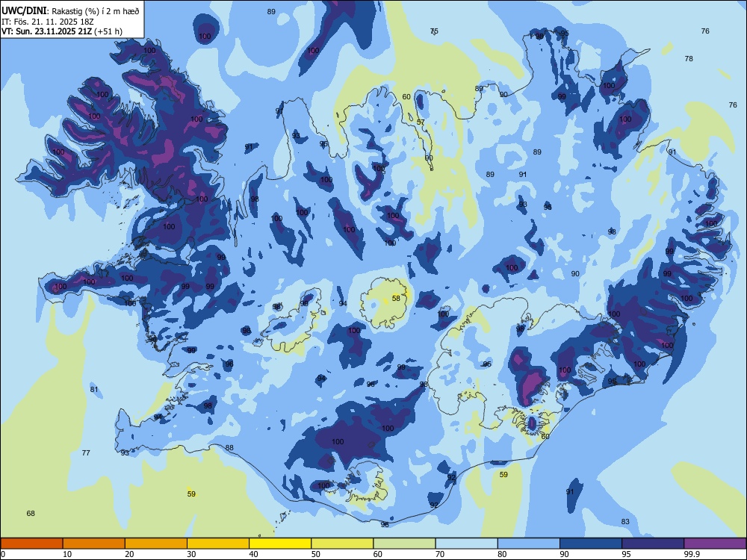Pick the light green 60–70 legend swatch
The width and height of the screenshot is (747, 560).
click(404, 544)
